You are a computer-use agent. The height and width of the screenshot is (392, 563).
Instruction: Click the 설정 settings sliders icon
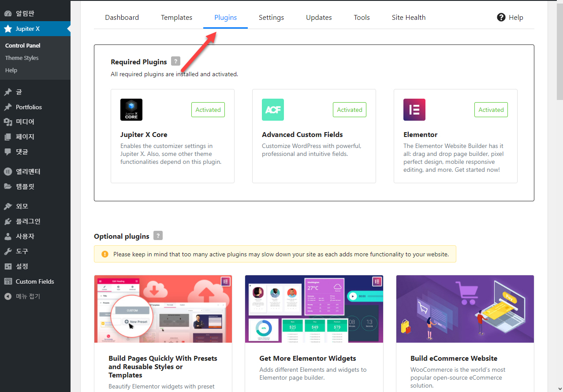(8, 266)
